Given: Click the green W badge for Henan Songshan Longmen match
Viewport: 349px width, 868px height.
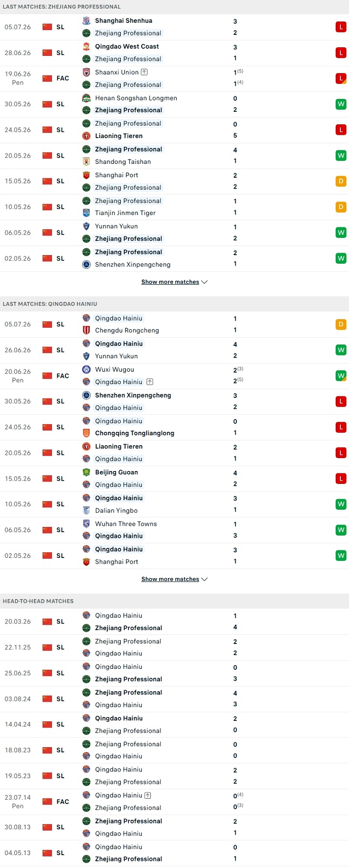Looking at the screenshot, I should click(341, 104).
